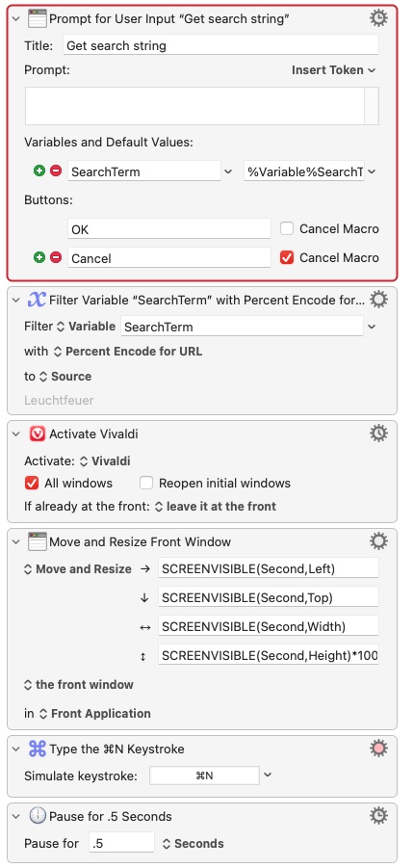The height and width of the screenshot is (868, 413).
Task: Click the Title field with Get search string
Action: (x=220, y=45)
